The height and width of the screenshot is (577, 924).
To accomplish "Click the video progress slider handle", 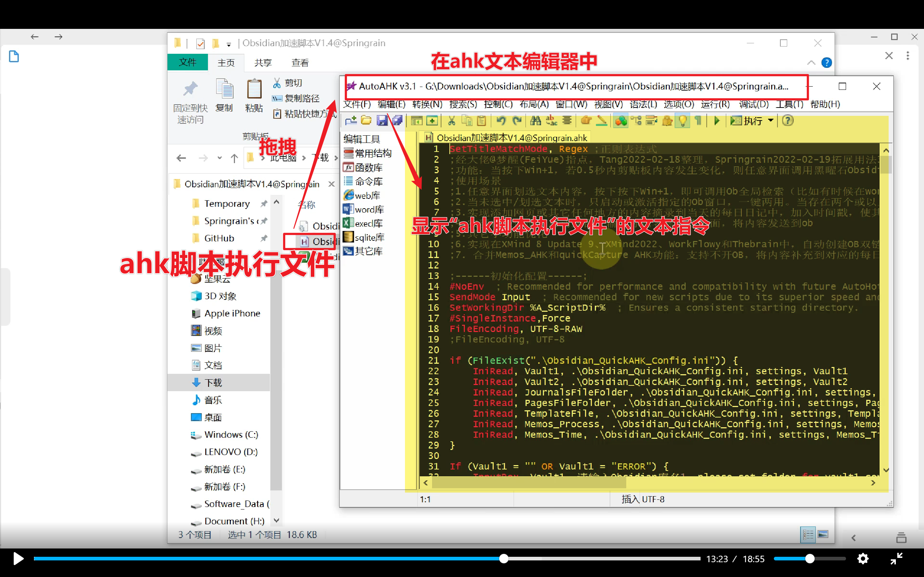I will click(x=504, y=559).
